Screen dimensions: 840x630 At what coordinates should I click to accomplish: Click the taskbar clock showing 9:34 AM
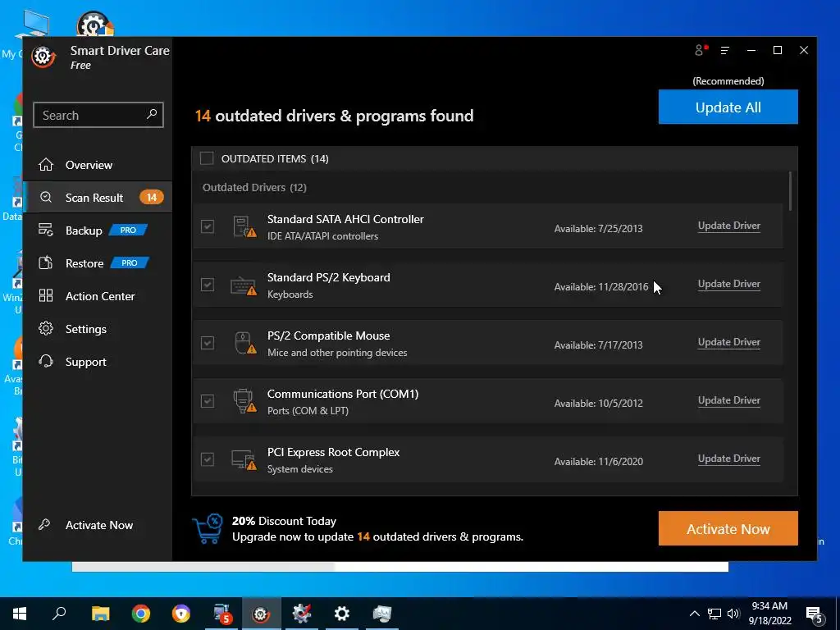point(769,614)
